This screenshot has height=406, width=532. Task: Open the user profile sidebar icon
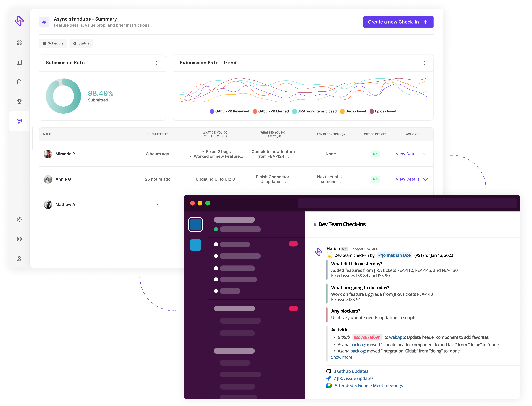click(19, 259)
